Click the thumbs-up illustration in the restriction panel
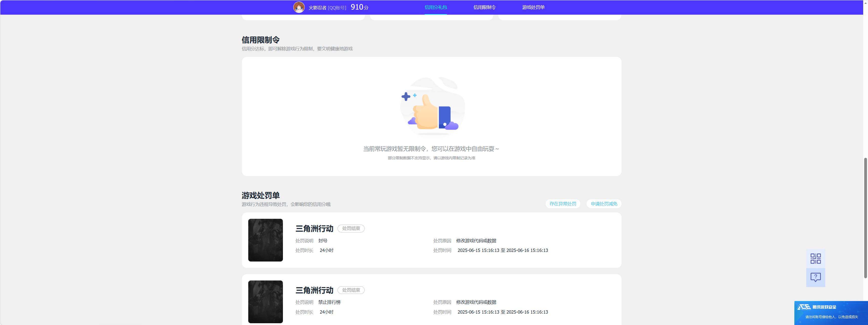 pos(433,106)
